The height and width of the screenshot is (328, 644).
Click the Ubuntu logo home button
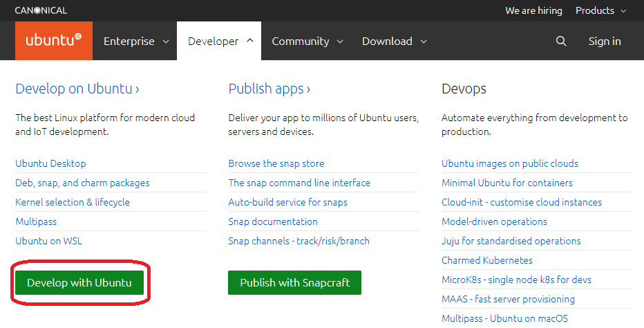click(x=54, y=41)
